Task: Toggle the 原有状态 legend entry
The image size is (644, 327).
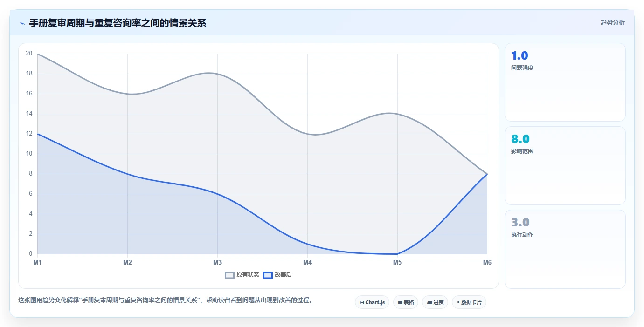Action: 242,275
